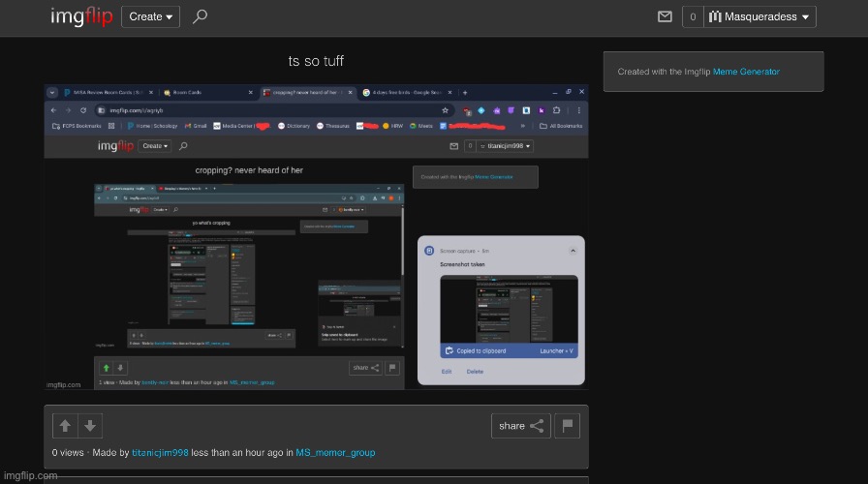Image resolution: width=868 pixels, height=484 pixels.
Task: Collapse the Screen capture notification chevron
Action: [573, 250]
